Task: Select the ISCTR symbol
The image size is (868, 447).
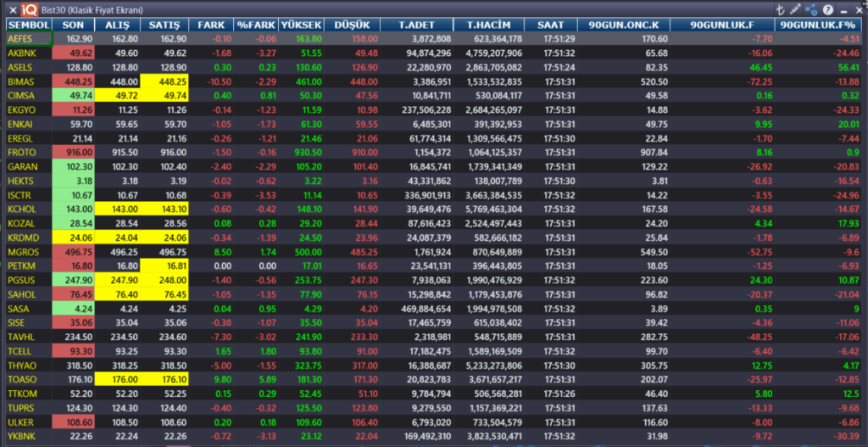Action: pos(20,196)
